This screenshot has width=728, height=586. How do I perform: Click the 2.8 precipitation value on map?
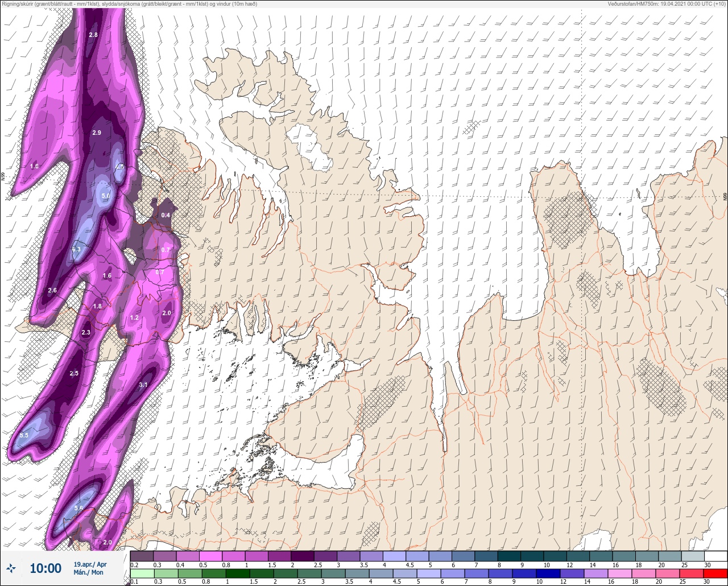coord(93,35)
